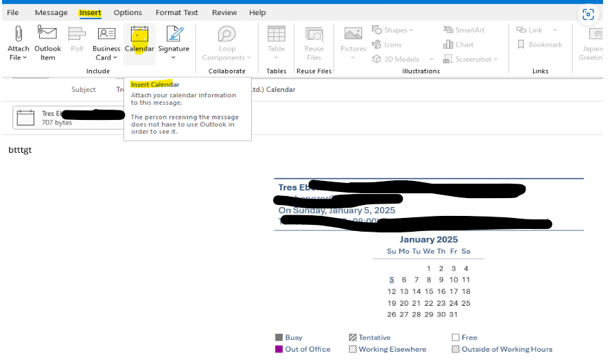
Task: Click the message body text 'btttgt'
Action: 20,150
